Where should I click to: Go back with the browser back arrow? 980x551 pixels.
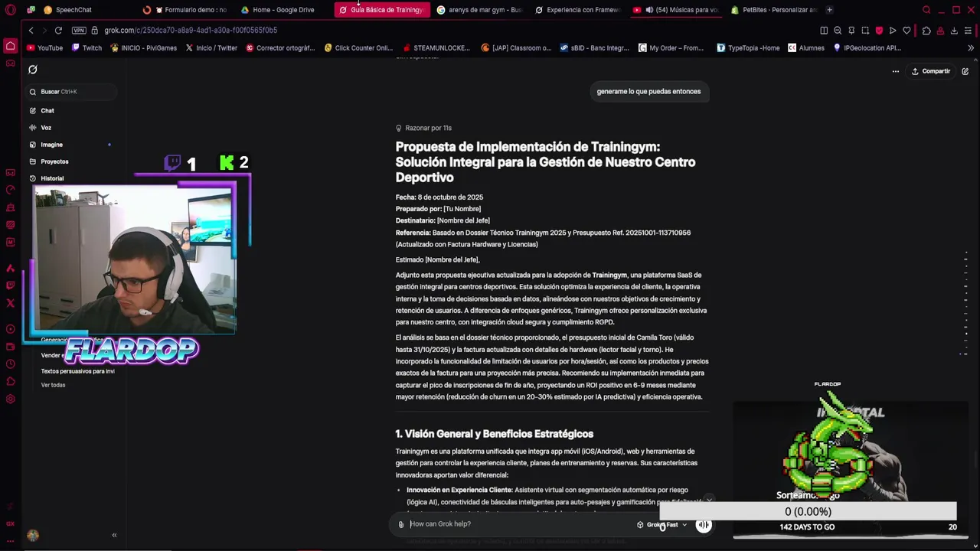click(31, 31)
